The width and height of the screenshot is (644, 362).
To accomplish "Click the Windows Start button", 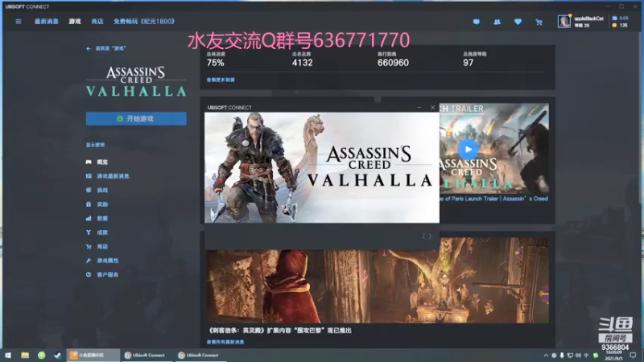I will [x=8, y=355].
